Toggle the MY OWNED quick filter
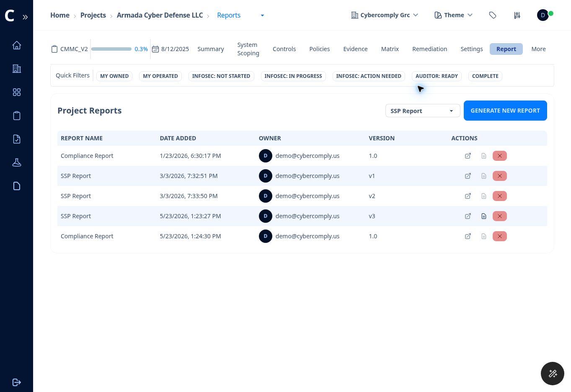The image size is (571, 392). pos(114,76)
